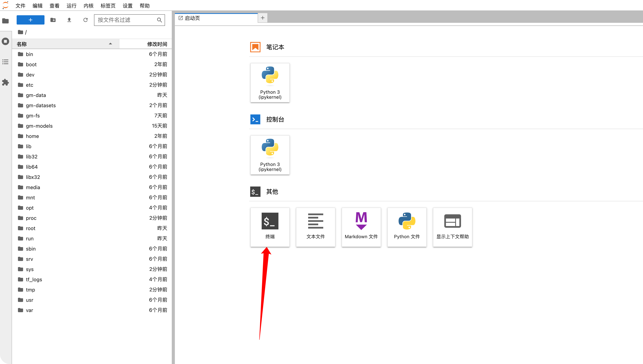Open the 设置 menu

(x=128, y=5)
